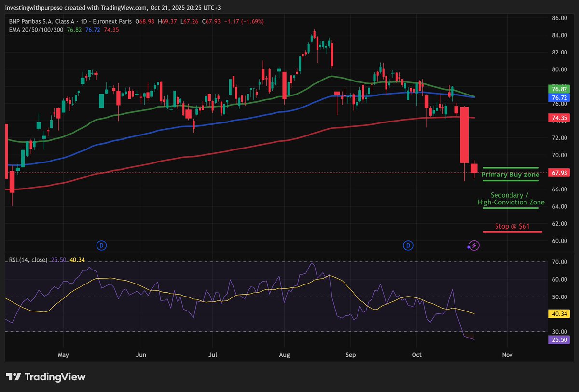
Task: Click the H69.37 high value
Action: pos(166,22)
